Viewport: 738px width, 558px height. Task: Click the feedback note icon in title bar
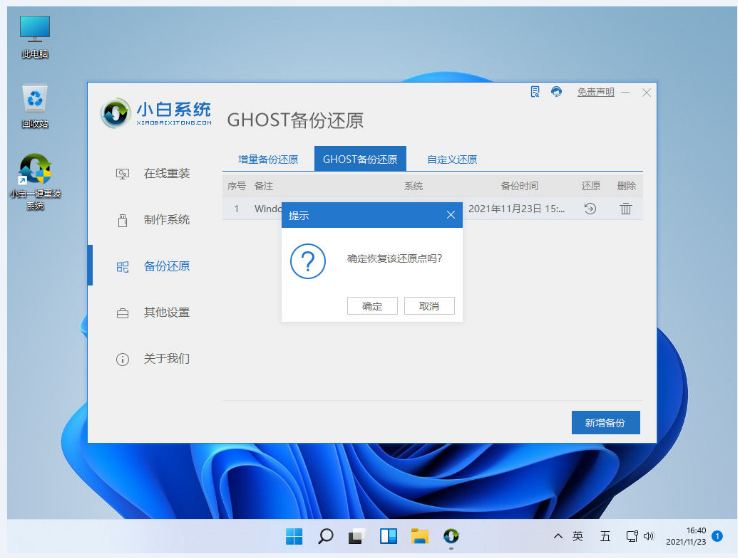(536, 92)
